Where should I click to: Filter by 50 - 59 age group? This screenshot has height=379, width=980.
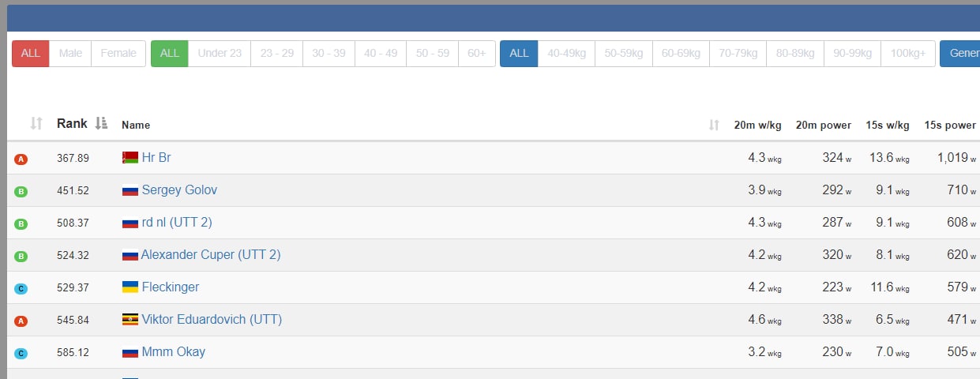[x=433, y=54]
